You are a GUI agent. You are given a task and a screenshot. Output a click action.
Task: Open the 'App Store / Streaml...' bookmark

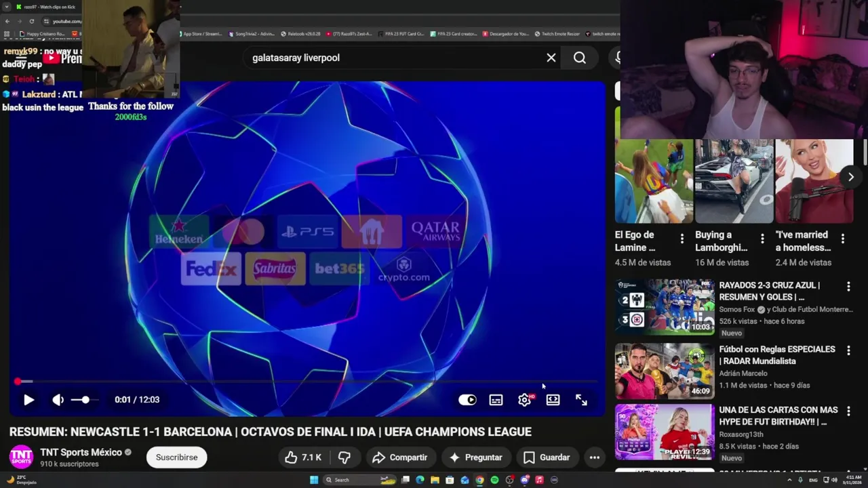[x=202, y=34]
